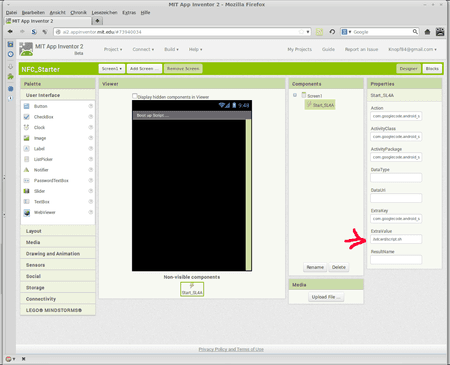
Task: Click the save icon in left sidebar
Action: tap(11, 44)
